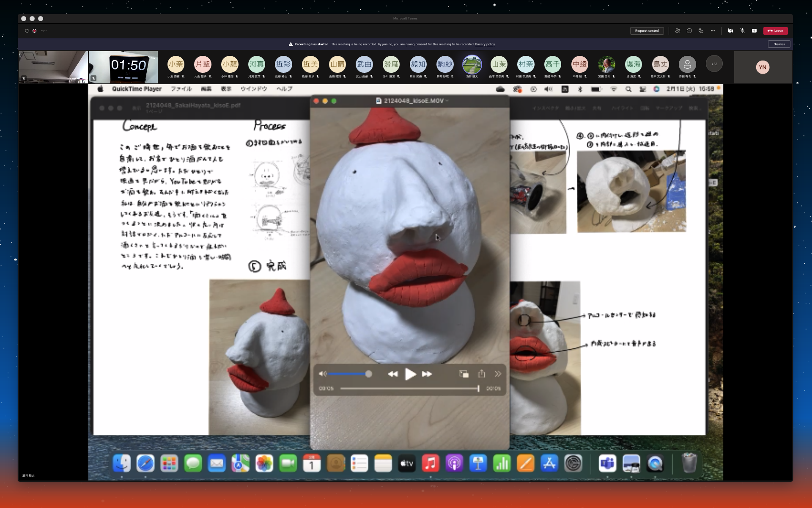This screenshot has height=508, width=812.
Task: Select the 01:50 timer video thumbnail
Action: pyautogui.click(x=123, y=67)
